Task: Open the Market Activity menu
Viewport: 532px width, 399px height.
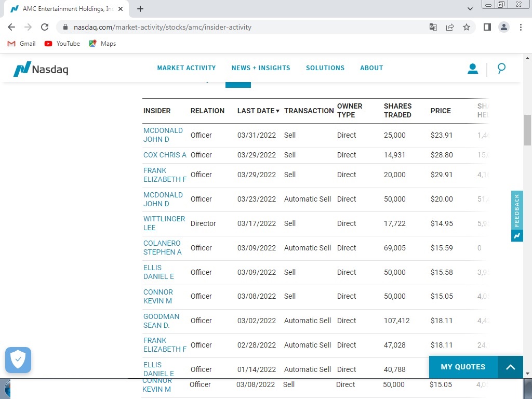Action: (x=187, y=68)
